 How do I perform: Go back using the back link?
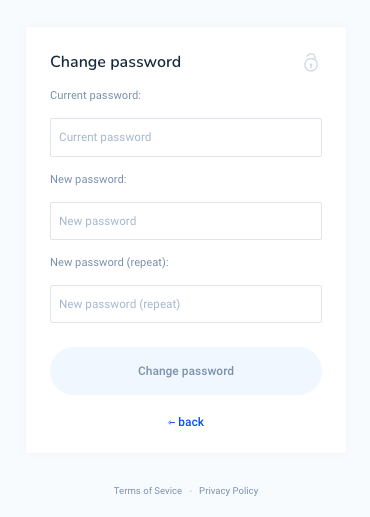(186, 422)
